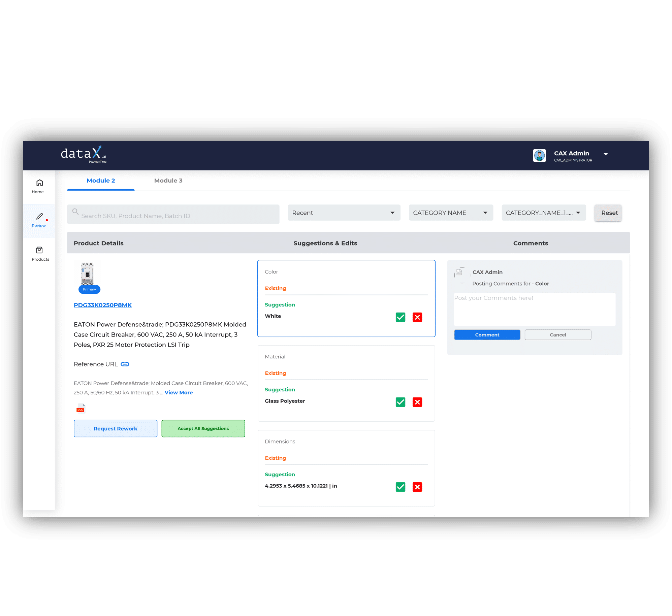Viewport: 672px width, 616px height.
Task: Click the notification dot on Review icon
Action: (46, 219)
